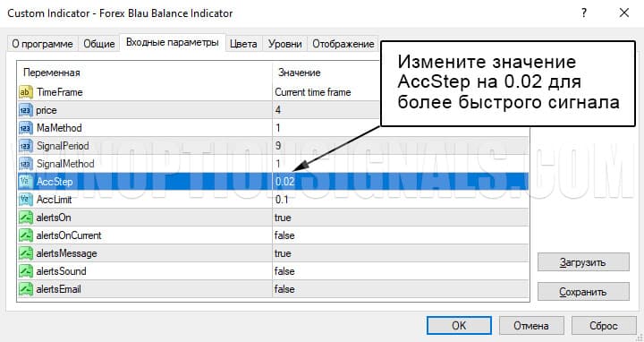
Task: Click the AccStep value 0.02
Action: (x=284, y=182)
